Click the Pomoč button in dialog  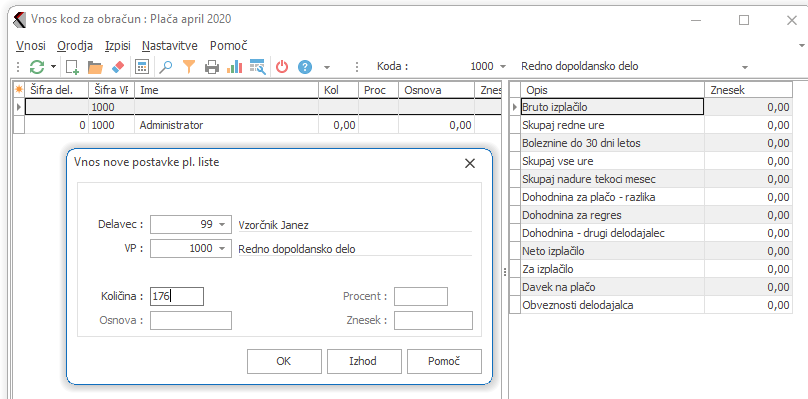click(x=444, y=361)
